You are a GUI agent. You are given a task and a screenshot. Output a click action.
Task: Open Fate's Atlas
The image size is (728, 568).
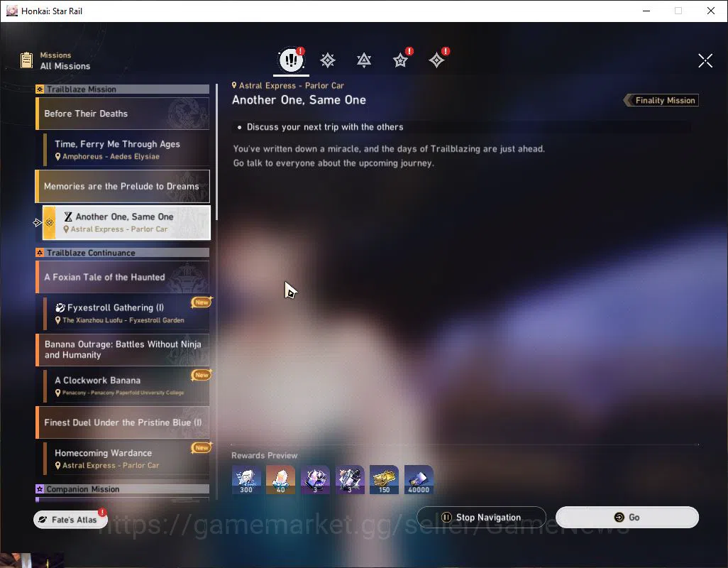70,520
